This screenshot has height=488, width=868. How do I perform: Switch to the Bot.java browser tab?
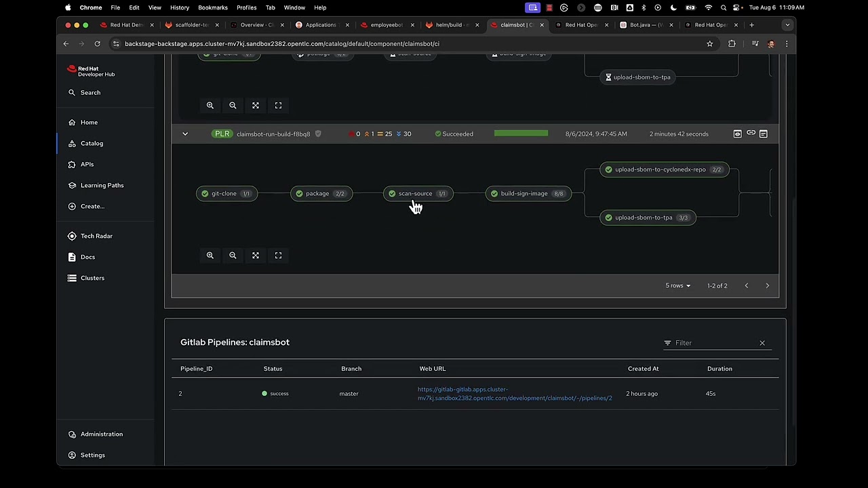[x=646, y=25]
